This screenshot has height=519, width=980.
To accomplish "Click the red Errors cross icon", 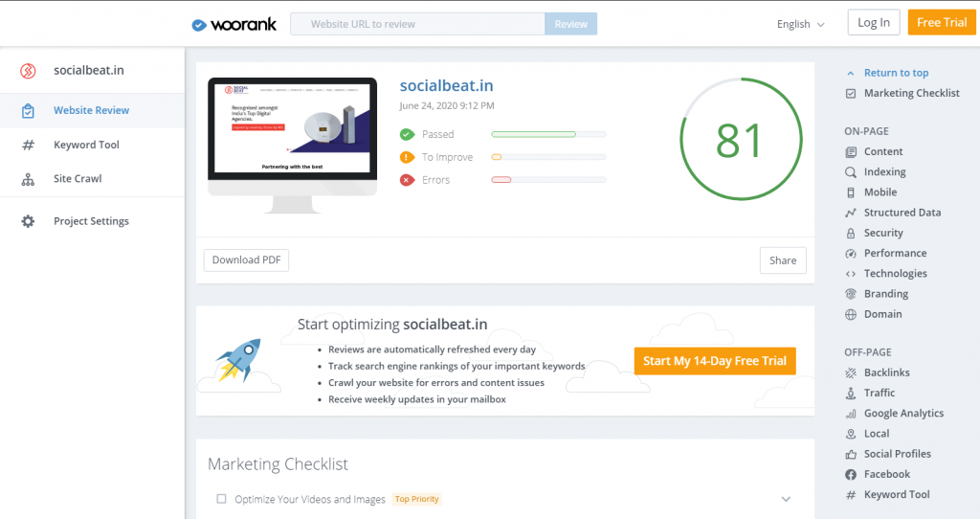I will tap(407, 180).
